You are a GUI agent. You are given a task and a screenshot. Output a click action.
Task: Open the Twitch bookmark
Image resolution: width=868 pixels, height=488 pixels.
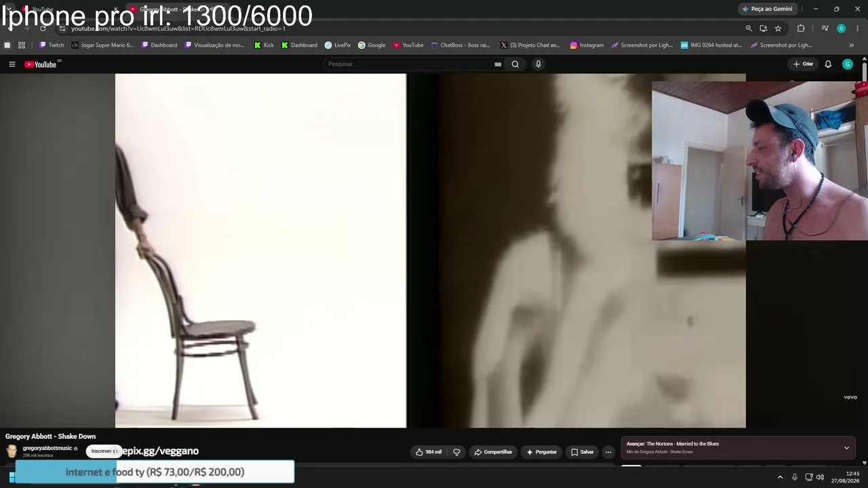[52, 45]
